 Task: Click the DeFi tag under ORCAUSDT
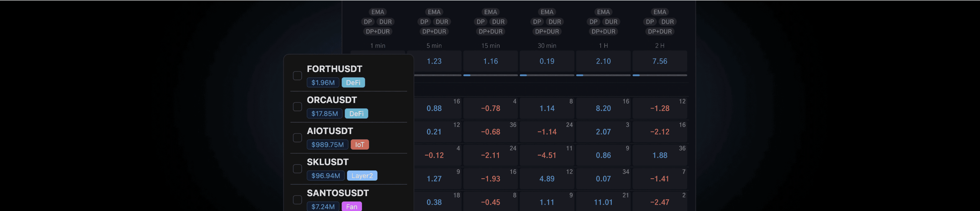click(356, 113)
